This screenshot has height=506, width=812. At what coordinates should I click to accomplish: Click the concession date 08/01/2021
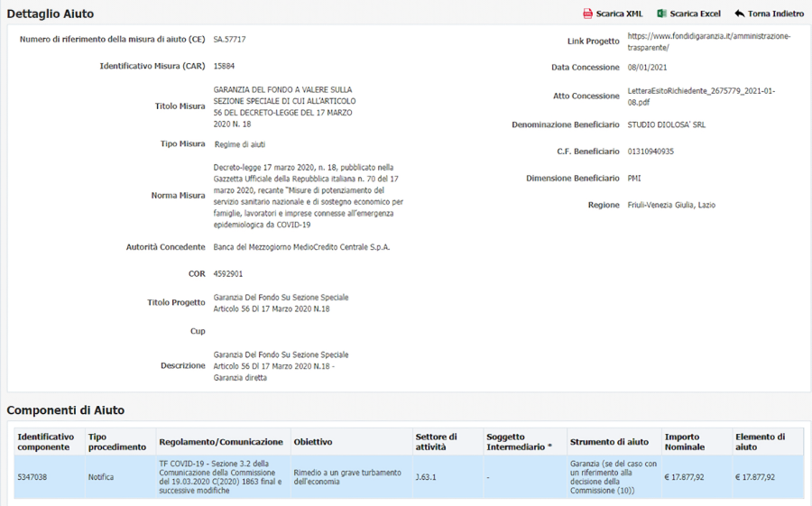click(x=647, y=68)
